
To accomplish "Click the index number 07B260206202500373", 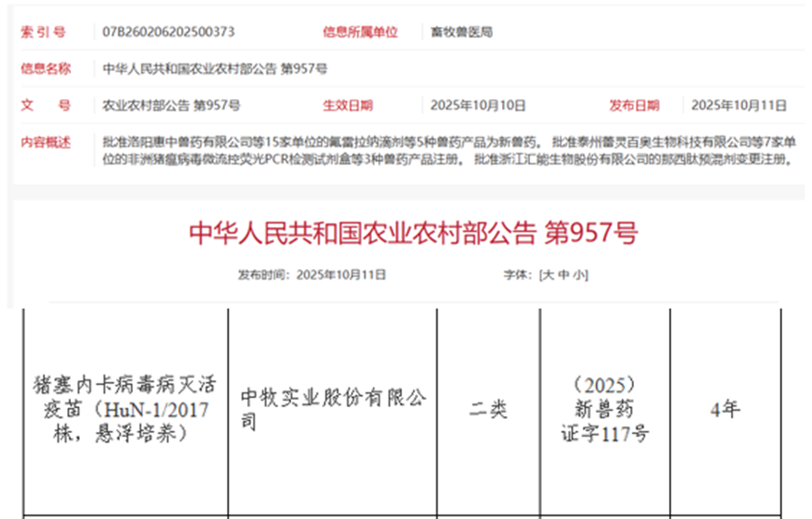I will tap(169, 32).
